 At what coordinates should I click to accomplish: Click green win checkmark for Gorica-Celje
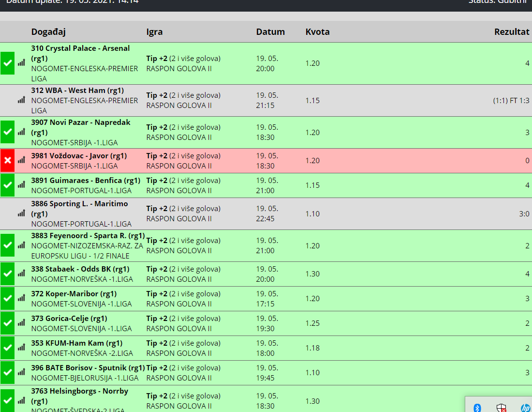point(7,323)
